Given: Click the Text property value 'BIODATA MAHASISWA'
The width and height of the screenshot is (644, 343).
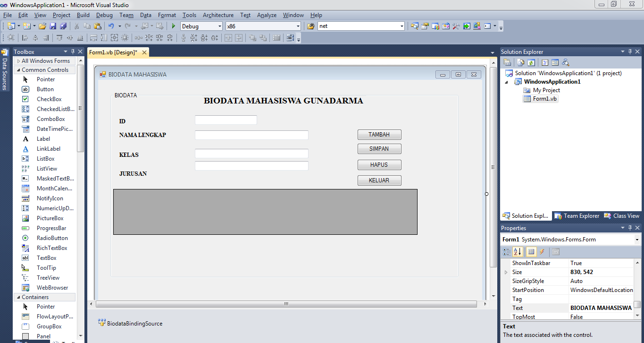Looking at the screenshot, I should tap(601, 308).
